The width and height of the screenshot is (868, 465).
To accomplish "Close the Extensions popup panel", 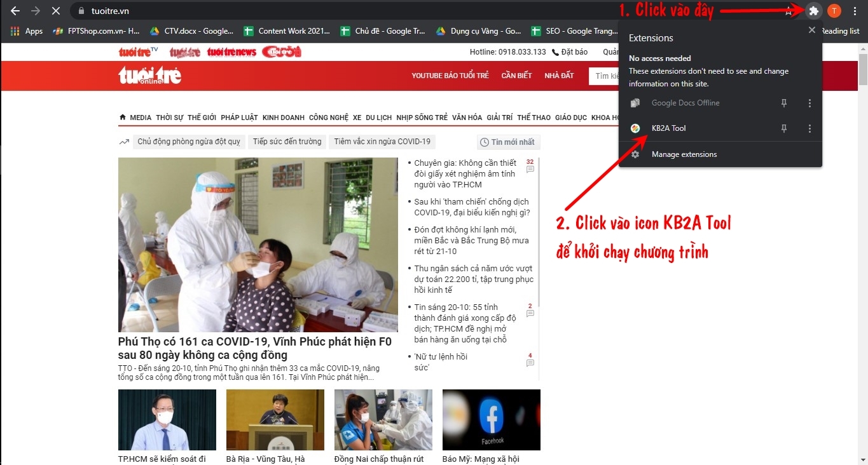I will coord(811,30).
